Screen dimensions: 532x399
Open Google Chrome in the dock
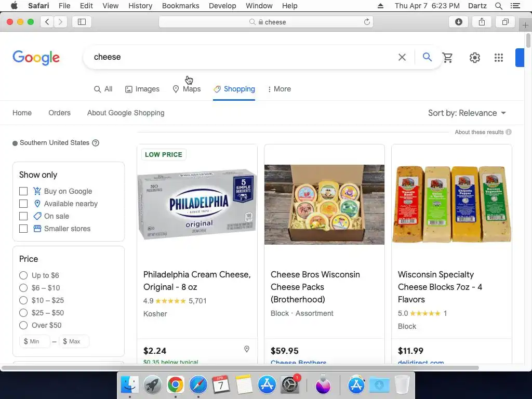coord(176,385)
